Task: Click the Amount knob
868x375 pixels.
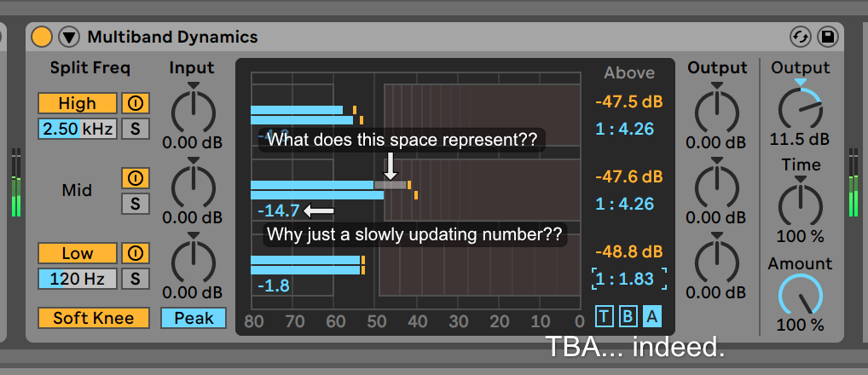Action: [x=800, y=297]
